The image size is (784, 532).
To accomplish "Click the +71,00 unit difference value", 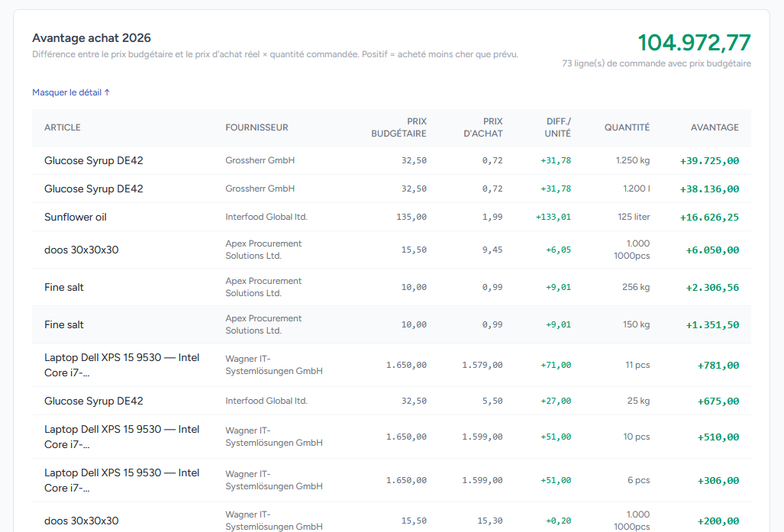I will click(x=556, y=365).
